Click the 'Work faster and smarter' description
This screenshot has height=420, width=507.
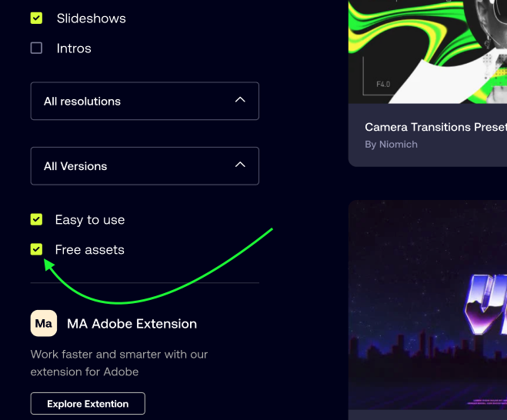click(119, 363)
